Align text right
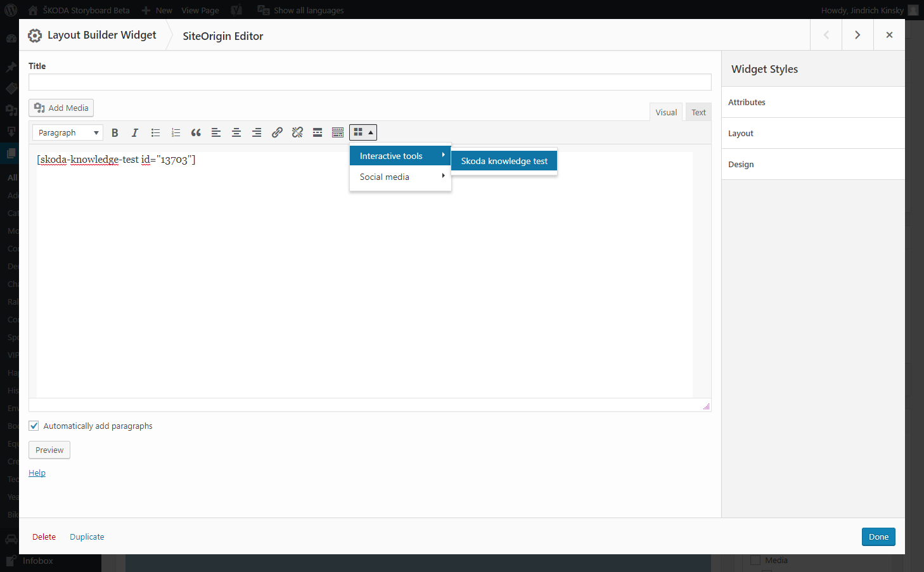Viewport: 924px width, 572px height. click(x=257, y=132)
